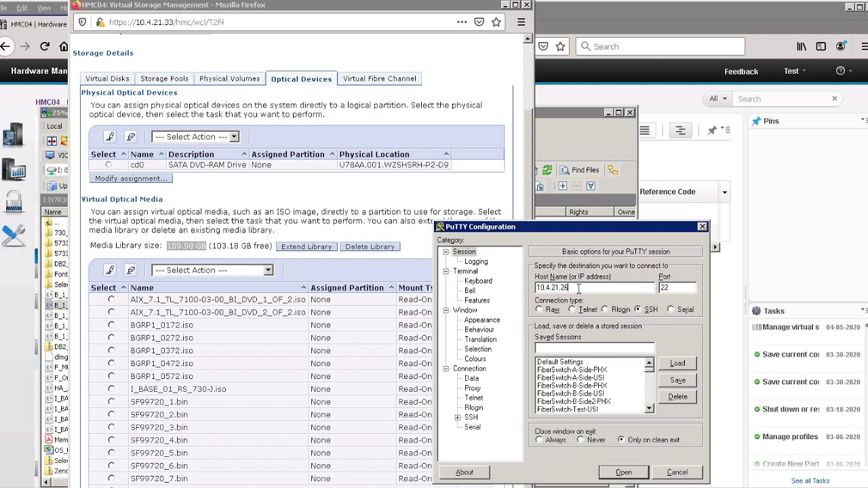Set close window on exit to Always
Screen dimensions: 868x488
pos(539,440)
